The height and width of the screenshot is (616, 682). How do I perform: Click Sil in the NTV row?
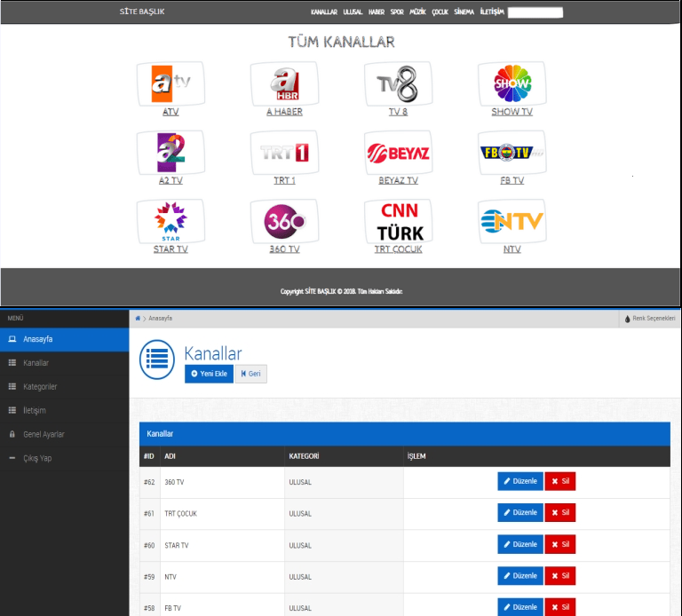560,576
